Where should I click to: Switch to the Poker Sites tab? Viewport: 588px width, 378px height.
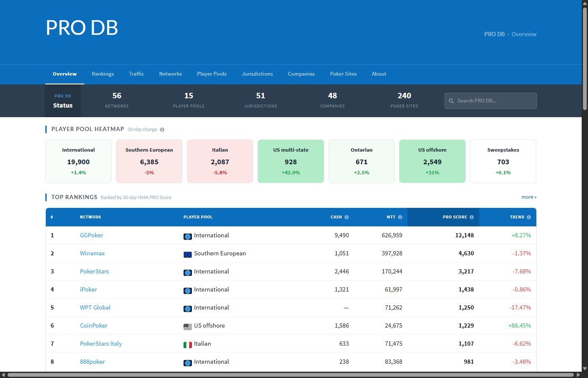point(343,74)
